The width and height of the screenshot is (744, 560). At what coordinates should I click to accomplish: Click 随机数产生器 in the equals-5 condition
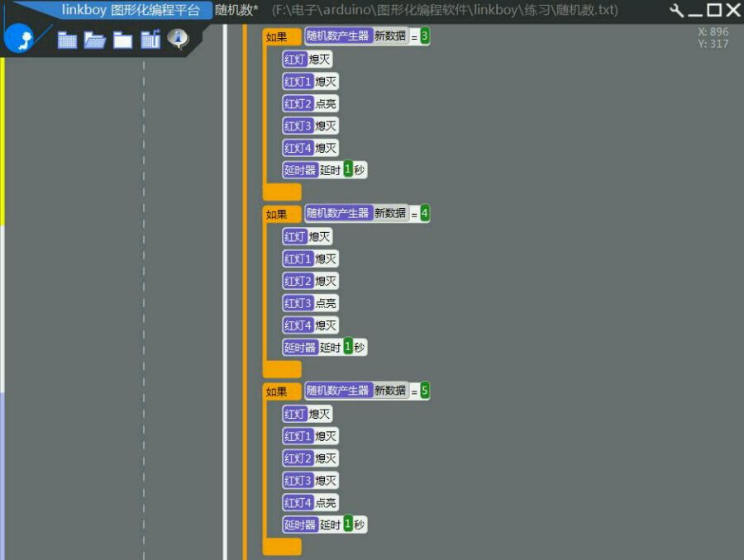[x=338, y=390]
